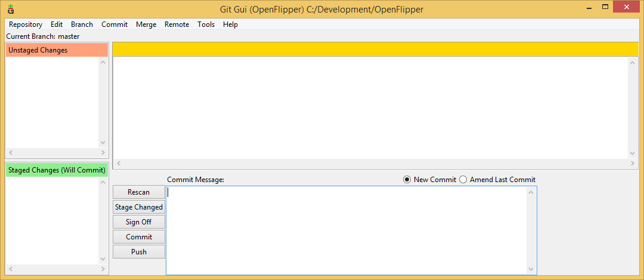Screen dimensions: 644x280
Task: Open the Merge menu
Action: [x=146, y=24]
